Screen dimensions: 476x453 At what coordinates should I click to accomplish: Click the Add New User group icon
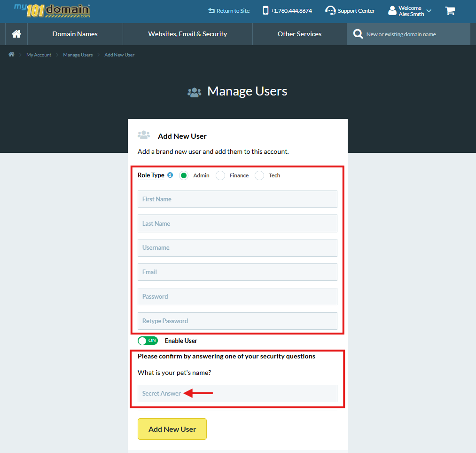[144, 135]
